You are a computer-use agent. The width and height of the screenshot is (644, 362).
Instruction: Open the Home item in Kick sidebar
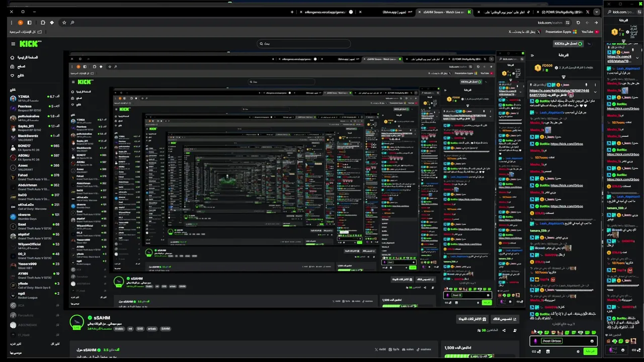25,57
